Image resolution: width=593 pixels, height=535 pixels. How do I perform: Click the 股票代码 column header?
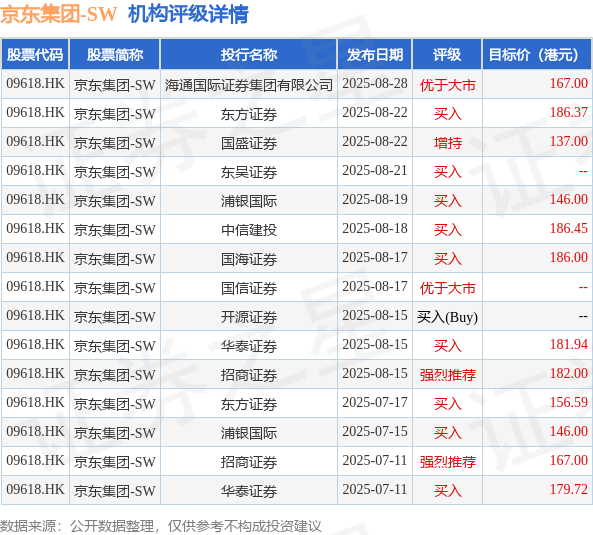click(35, 54)
